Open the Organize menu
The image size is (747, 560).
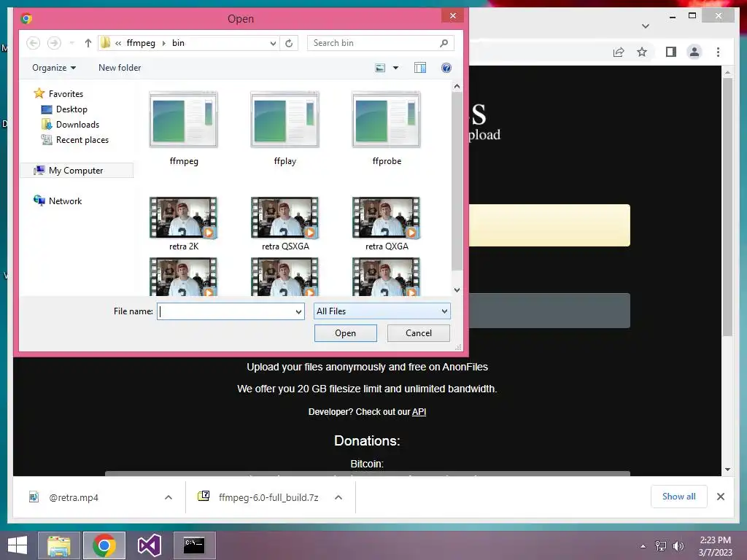coord(54,68)
